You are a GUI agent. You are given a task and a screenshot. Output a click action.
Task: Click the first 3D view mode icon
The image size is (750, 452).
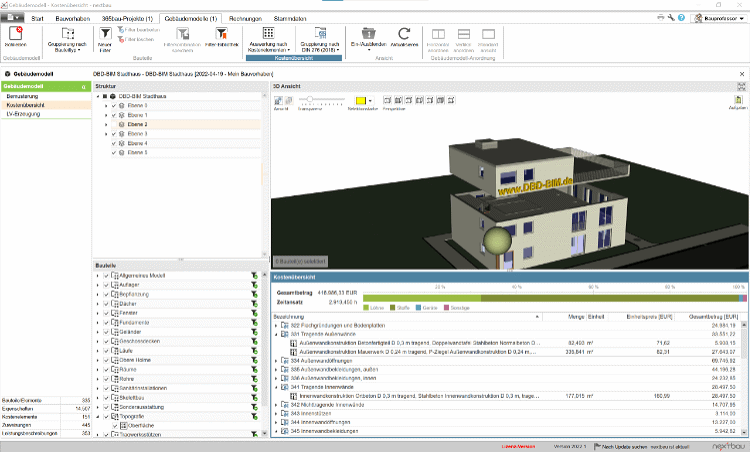click(x=278, y=100)
